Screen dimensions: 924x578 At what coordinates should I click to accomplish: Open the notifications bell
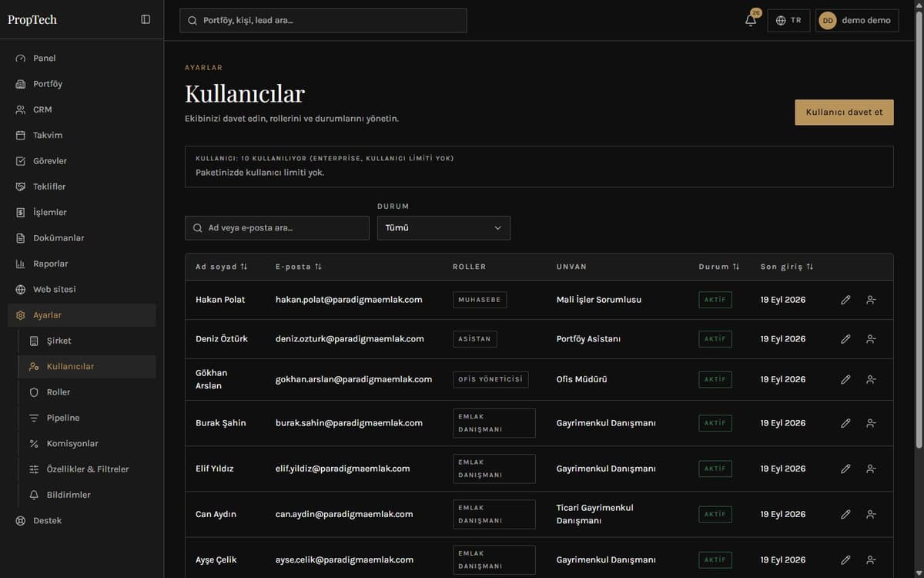click(x=751, y=20)
